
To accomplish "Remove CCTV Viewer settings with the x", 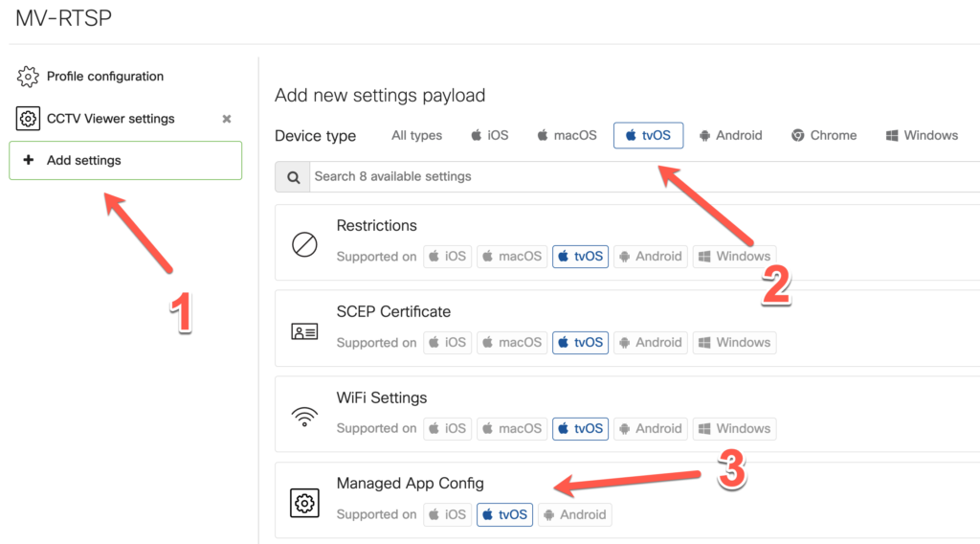I will tap(227, 119).
